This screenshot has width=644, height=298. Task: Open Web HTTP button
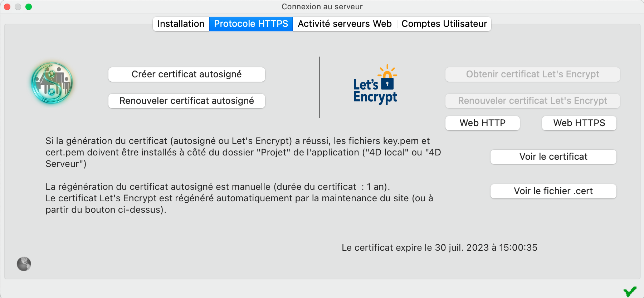[483, 123]
